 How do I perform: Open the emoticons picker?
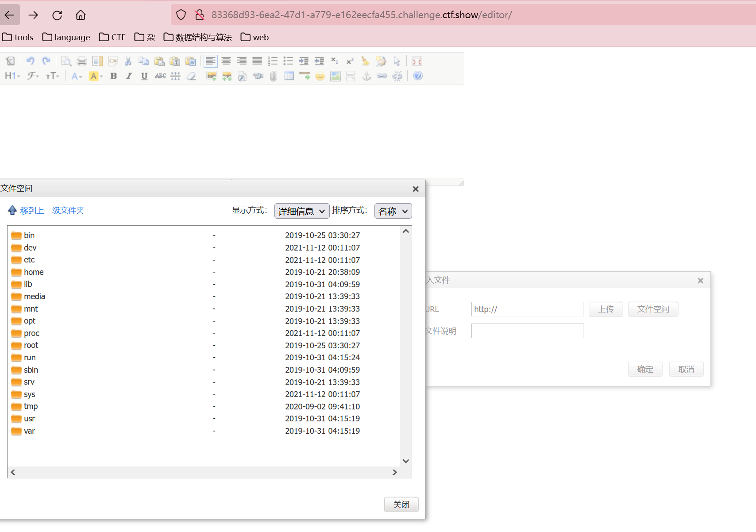coord(320,76)
